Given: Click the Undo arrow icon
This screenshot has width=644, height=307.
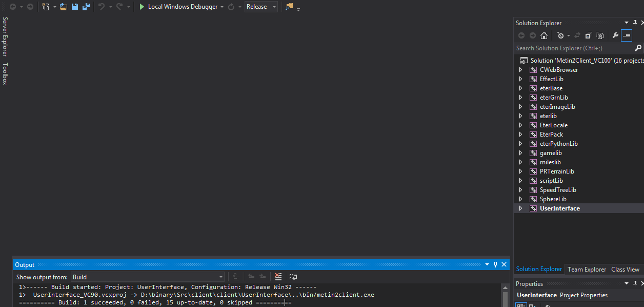Looking at the screenshot, I should click(101, 7).
